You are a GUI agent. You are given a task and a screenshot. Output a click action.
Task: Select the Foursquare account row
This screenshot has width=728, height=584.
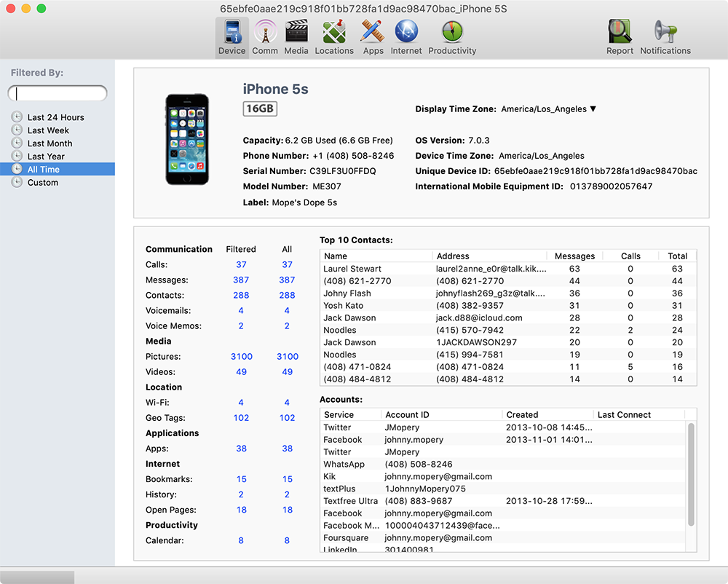tap(503, 537)
